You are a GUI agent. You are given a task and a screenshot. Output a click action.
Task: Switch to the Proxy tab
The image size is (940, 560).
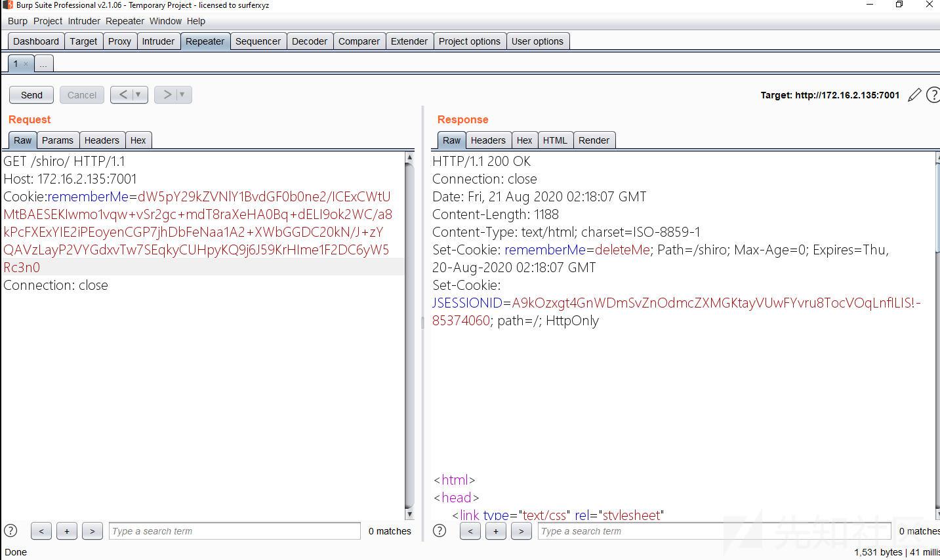click(119, 41)
